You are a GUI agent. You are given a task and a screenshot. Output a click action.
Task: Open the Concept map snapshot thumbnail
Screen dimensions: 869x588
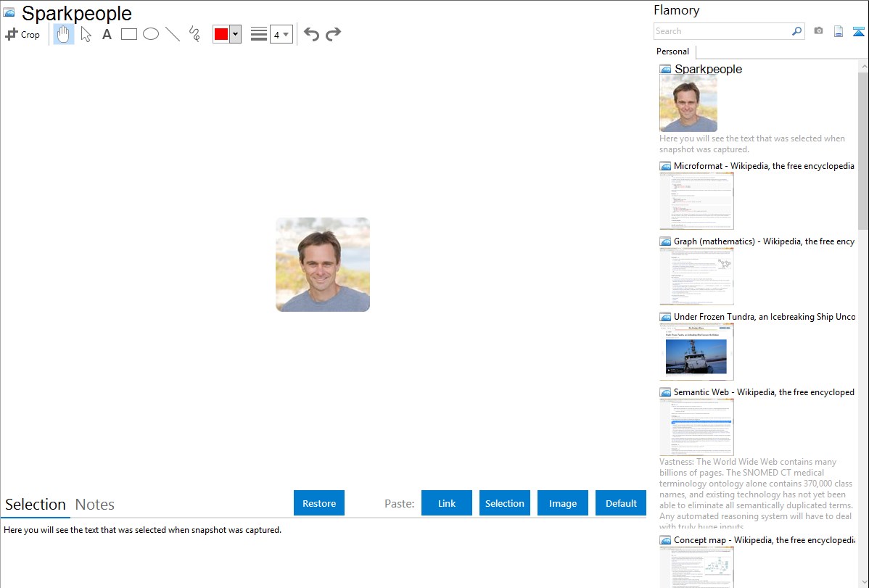(x=696, y=567)
